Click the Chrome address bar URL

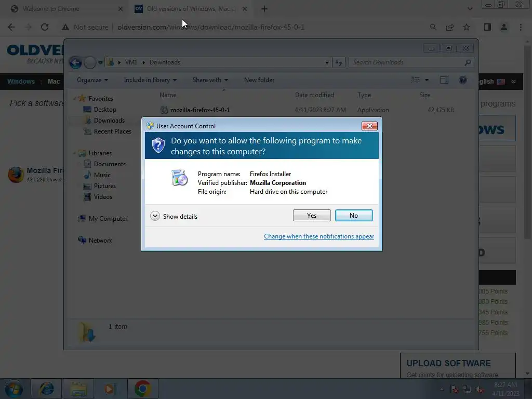point(211,27)
